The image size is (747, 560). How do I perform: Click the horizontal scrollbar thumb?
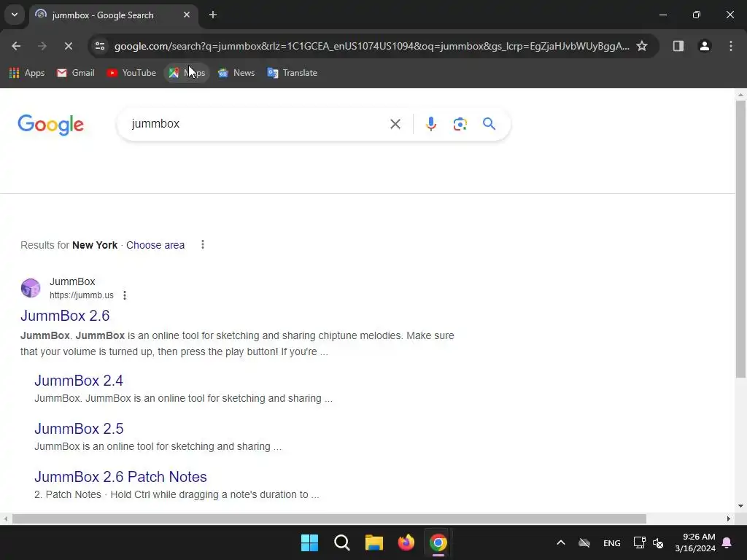(329, 519)
